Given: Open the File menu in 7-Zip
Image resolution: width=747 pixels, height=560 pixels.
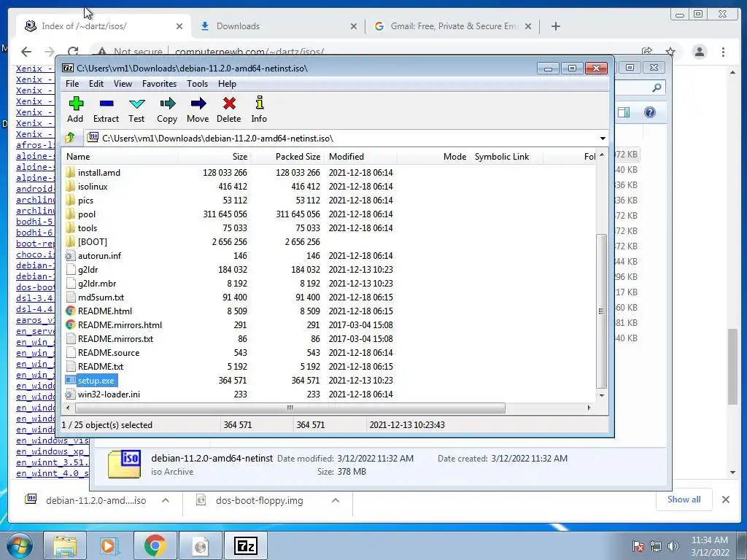Looking at the screenshot, I should (72, 84).
